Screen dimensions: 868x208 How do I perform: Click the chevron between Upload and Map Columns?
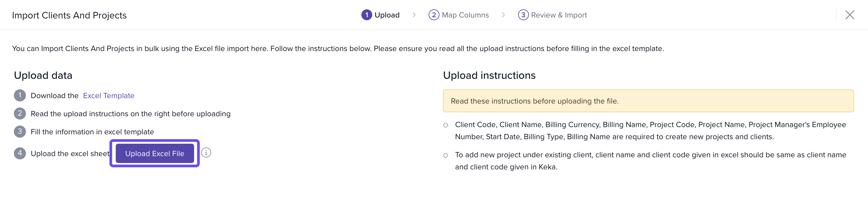tap(414, 15)
